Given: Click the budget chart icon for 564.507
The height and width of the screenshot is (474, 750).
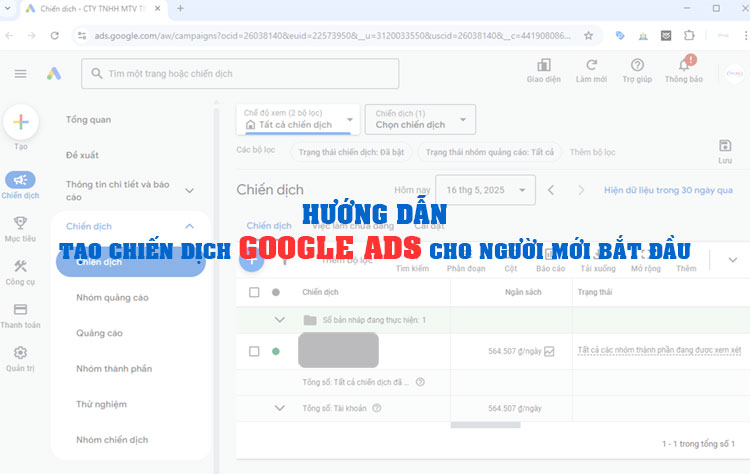Looking at the screenshot, I should coord(549,352).
